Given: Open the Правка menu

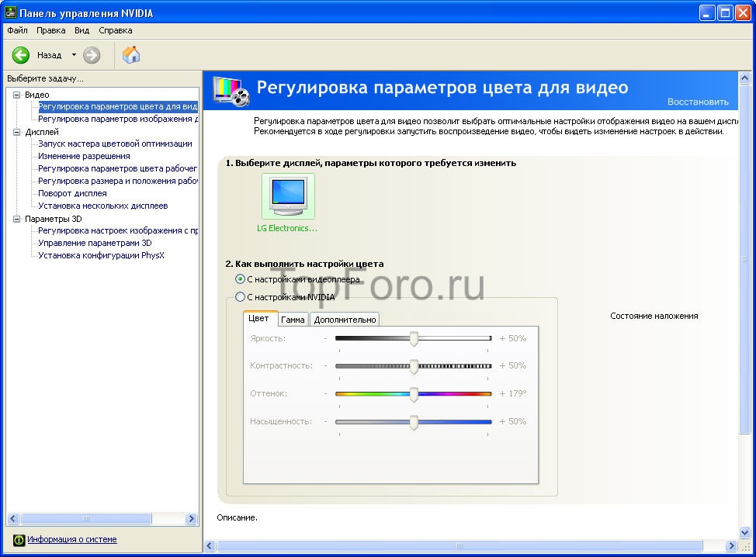Looking at the screenshot, I should pyautogui.click(x=51, y=30).
